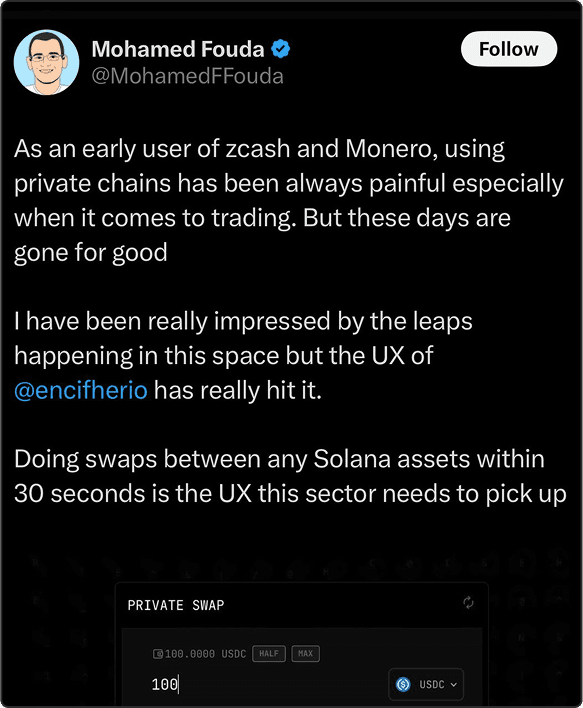Open the USDC token selector
The height and width of the screenshot is (708, 583).
(426, 685)
